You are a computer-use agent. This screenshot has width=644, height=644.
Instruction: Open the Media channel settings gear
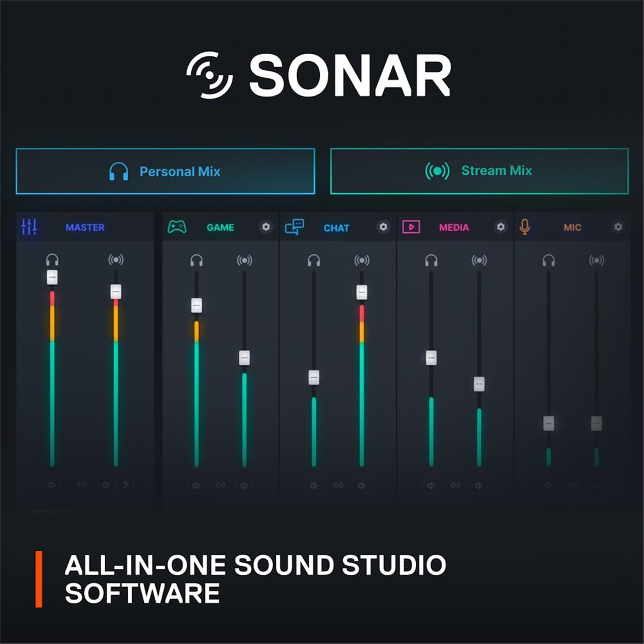click(501, 228)
